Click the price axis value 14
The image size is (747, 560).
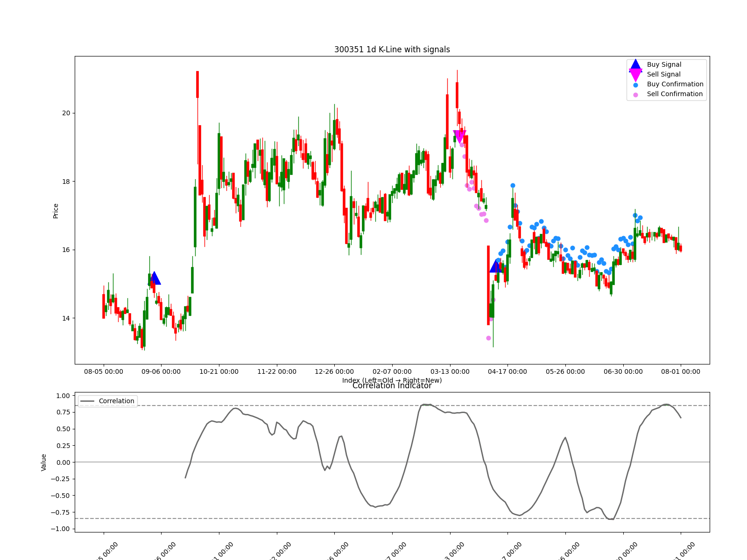[x=66, y=318]
